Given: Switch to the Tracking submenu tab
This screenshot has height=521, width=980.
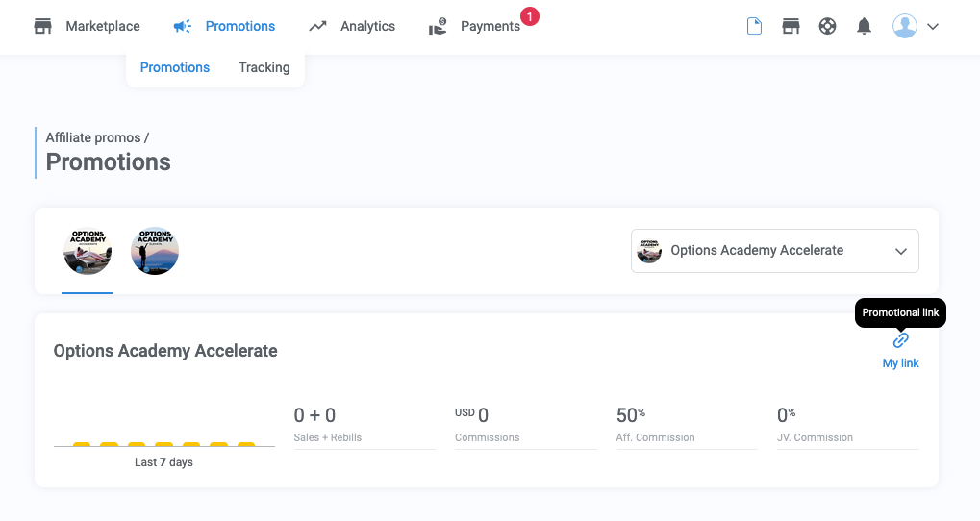Looking at the screenshot, I should pyautogui.click(x=264, y=67).
